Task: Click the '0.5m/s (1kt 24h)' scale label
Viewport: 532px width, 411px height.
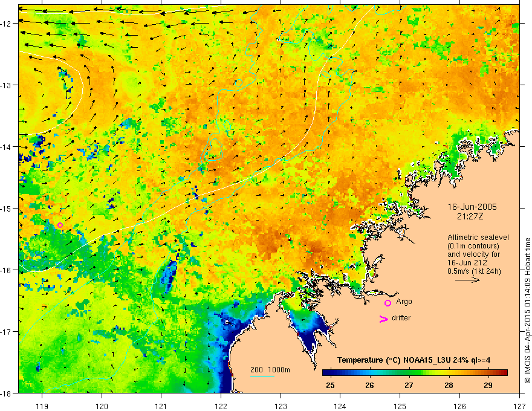Action: click(x=474, y=271)
